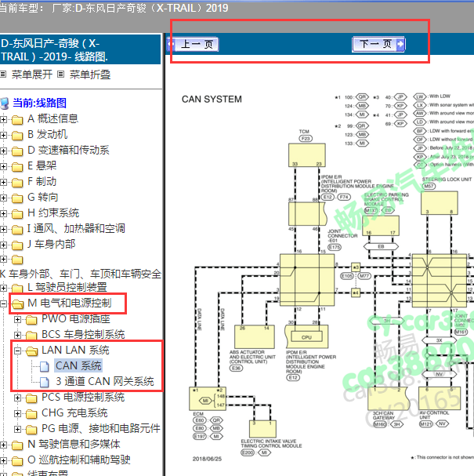Click folder icon of O 巡航控制和辅助驾驶
This screenshot has width=474, height=476.
(17, 461)
